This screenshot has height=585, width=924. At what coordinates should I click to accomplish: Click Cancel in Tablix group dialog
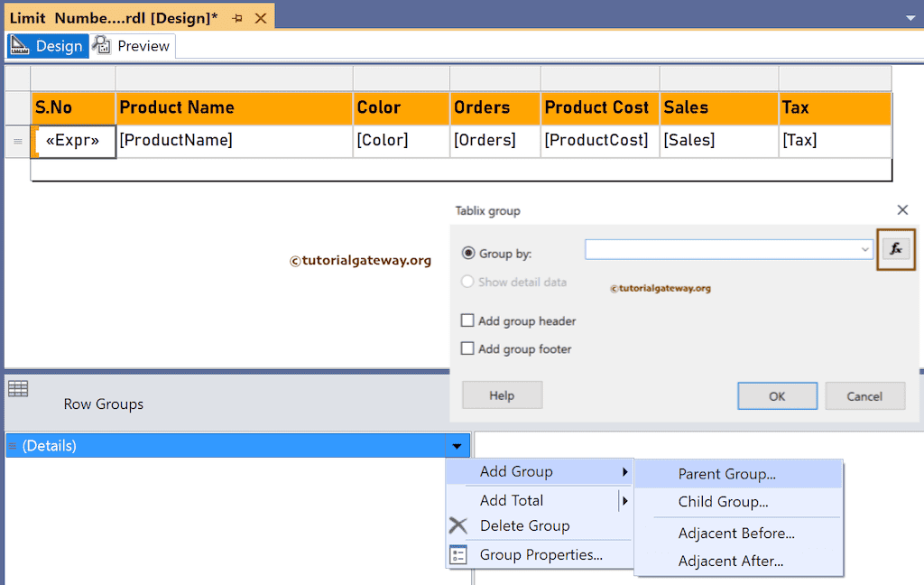864,395
